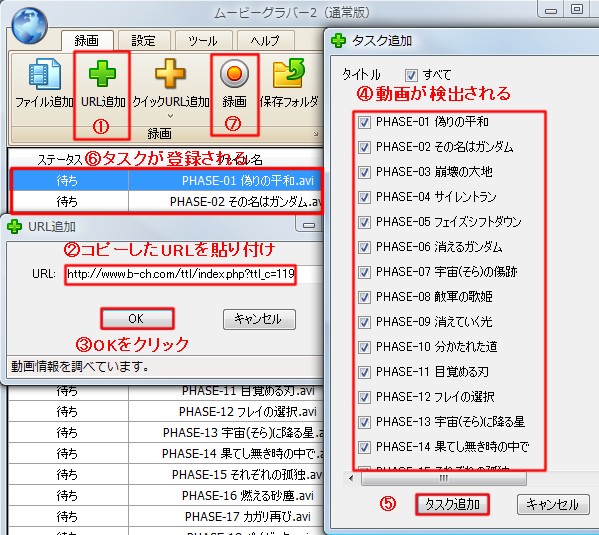Uncheck PHASE-08 敵軍の歌姫 checkbox
The image size is (599, 535).
click(x=364, y=297)
